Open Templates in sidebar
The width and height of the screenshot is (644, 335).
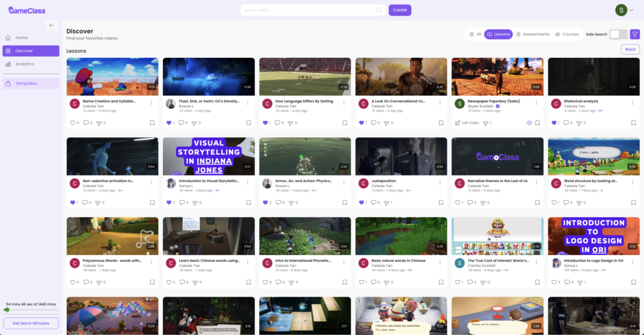coord(31,84)
